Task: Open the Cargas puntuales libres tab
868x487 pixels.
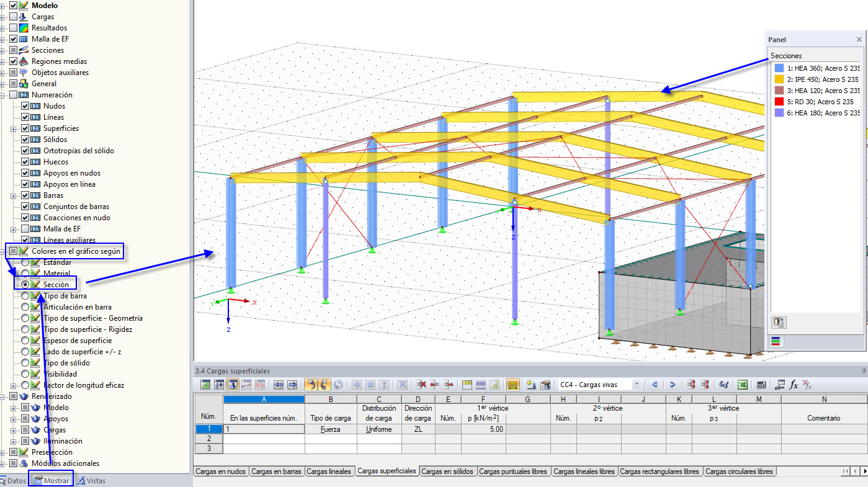Action: [513, 471]
